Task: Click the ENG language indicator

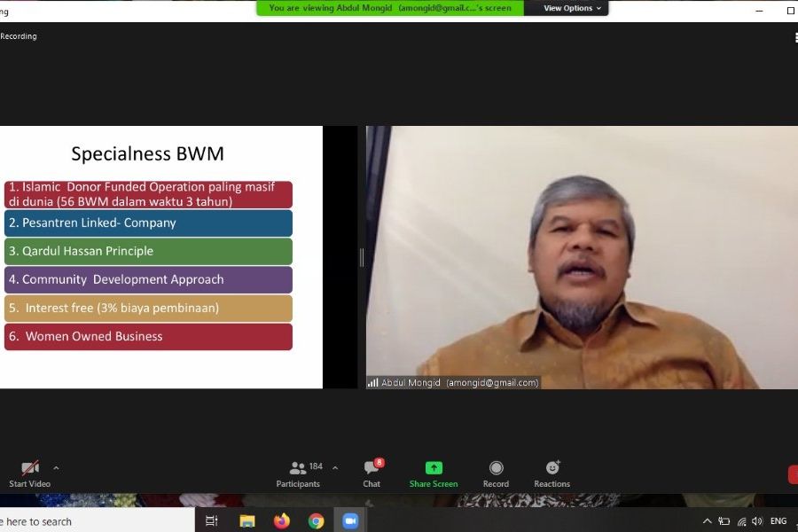Action: [778, 520]
